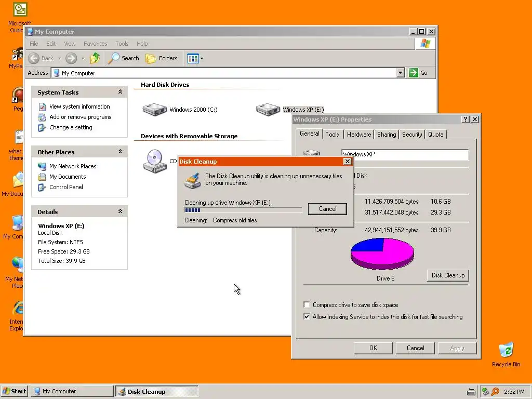Screen dimensions: 532x399
Task: Click the Address field showing My Computer
Action: pyautogui.click(x=224, y=73)
